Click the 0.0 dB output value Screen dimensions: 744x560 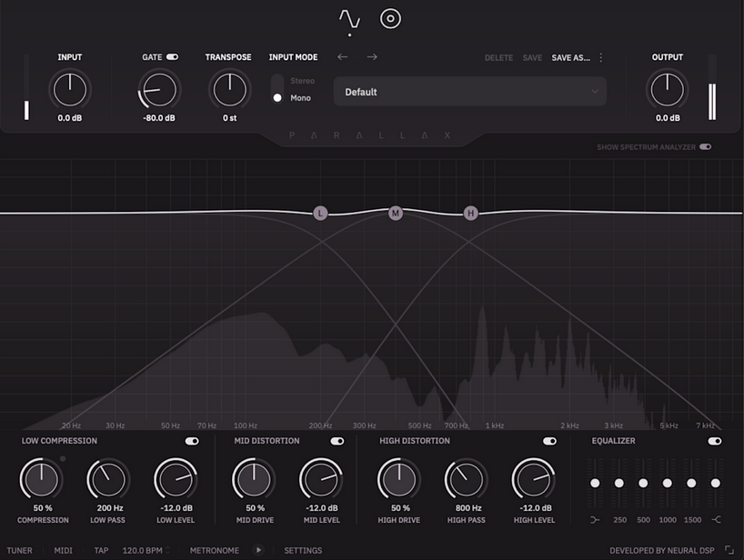click(x=668, y=118)
